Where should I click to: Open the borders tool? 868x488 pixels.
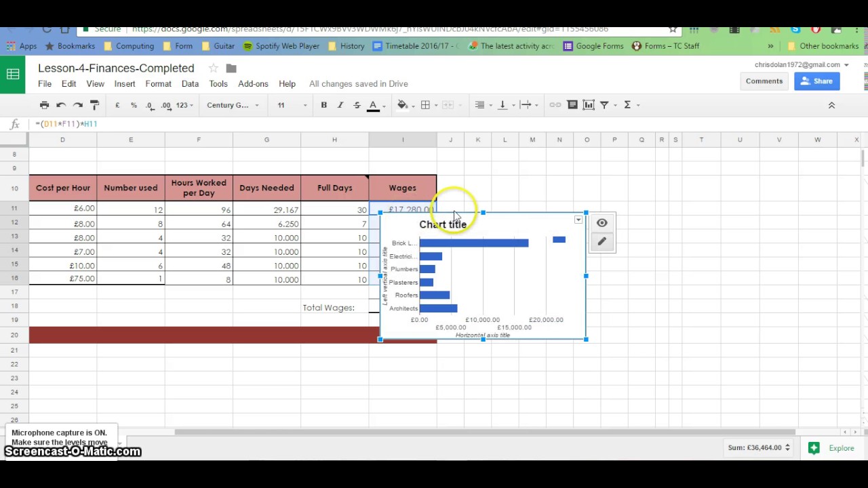point(425,105)
